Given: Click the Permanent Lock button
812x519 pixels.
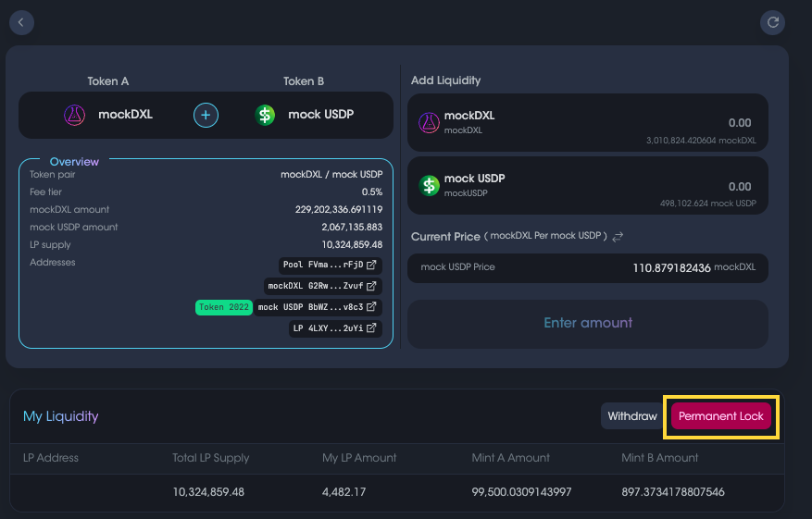Looking at the screenshot, I should coord(721,416).
